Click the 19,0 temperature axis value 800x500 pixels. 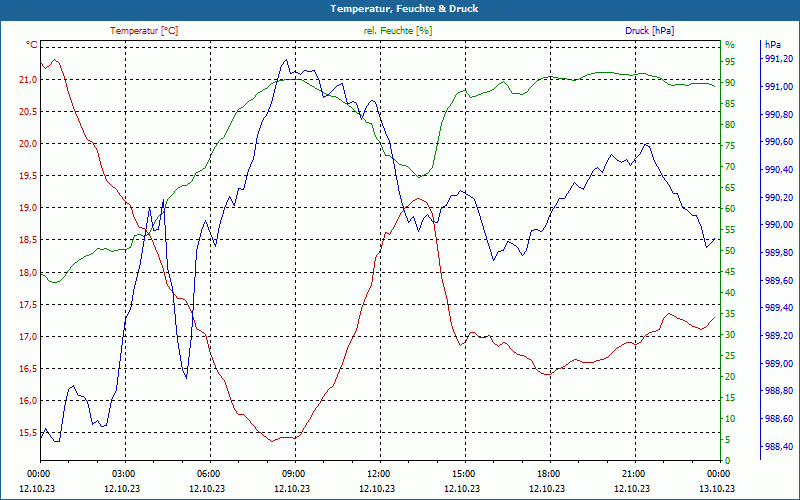(x=29, y=208)
